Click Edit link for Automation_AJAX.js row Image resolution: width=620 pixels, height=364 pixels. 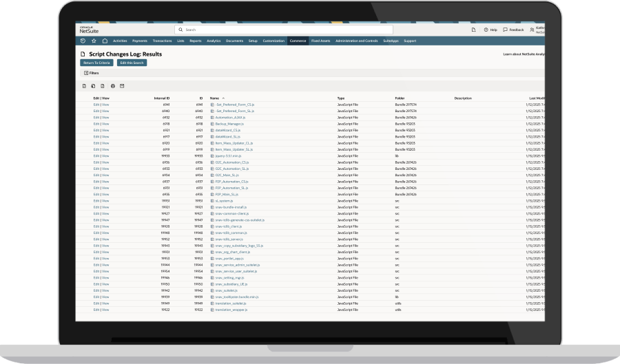click(96, 118)
